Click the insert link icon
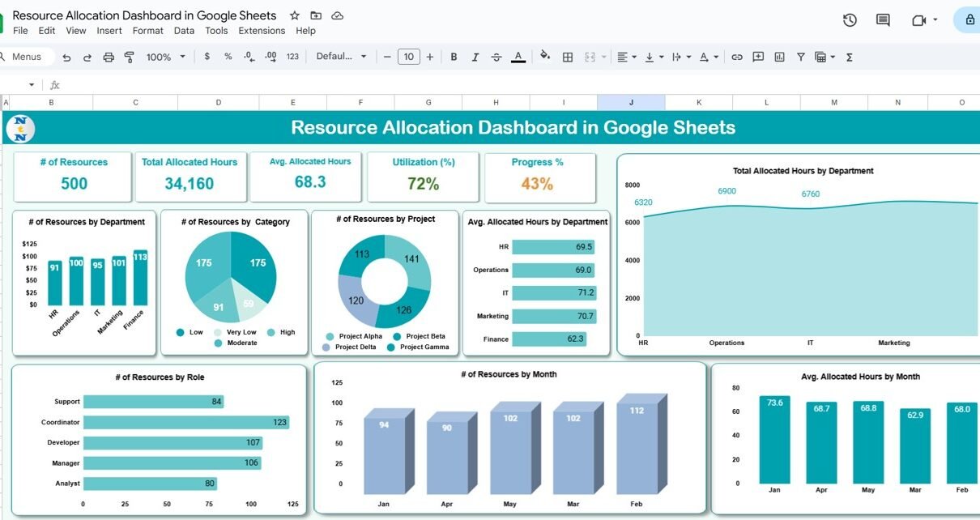The height and width of the screenshot is (520, 980). tap(737, 57)
